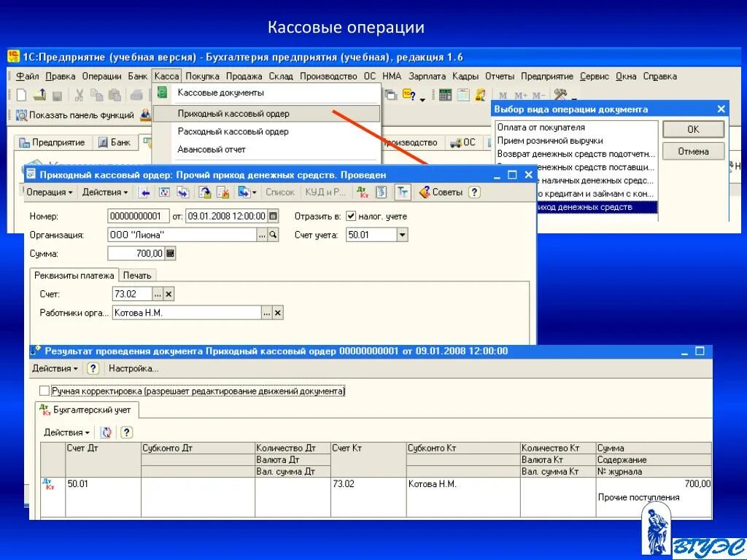Expand the Действия dropdown in order window

[105, 192]
